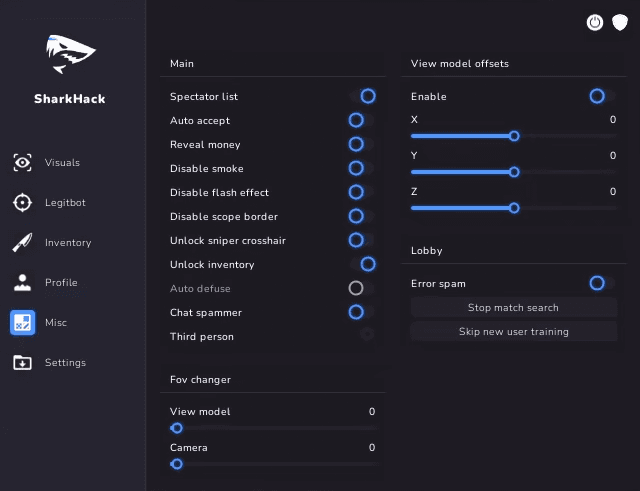Click the X offset slider handle
640x491 pixels.
click(514, 136)
